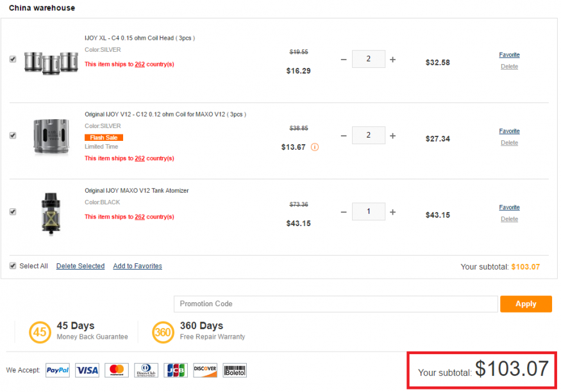Select the PayPal payment icon
Image resolution: width=561 pixels, height=392 pixels.
(x=58, y=370)
